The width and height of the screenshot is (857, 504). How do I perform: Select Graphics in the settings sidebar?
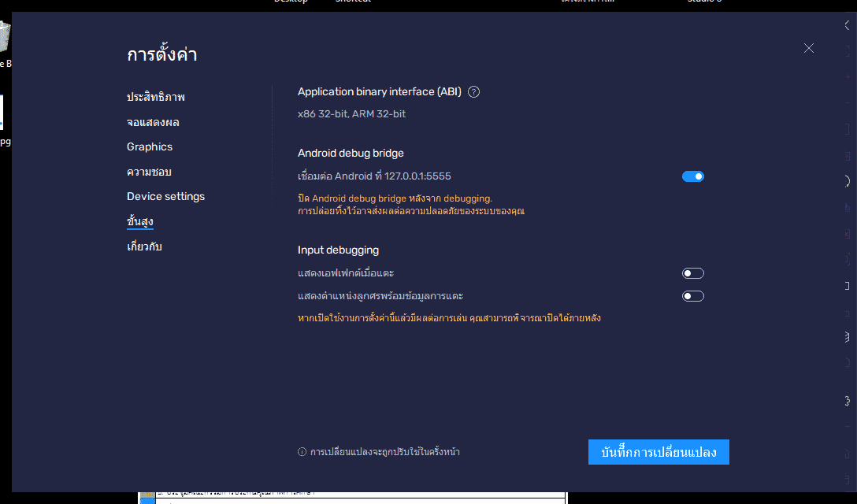150,146
